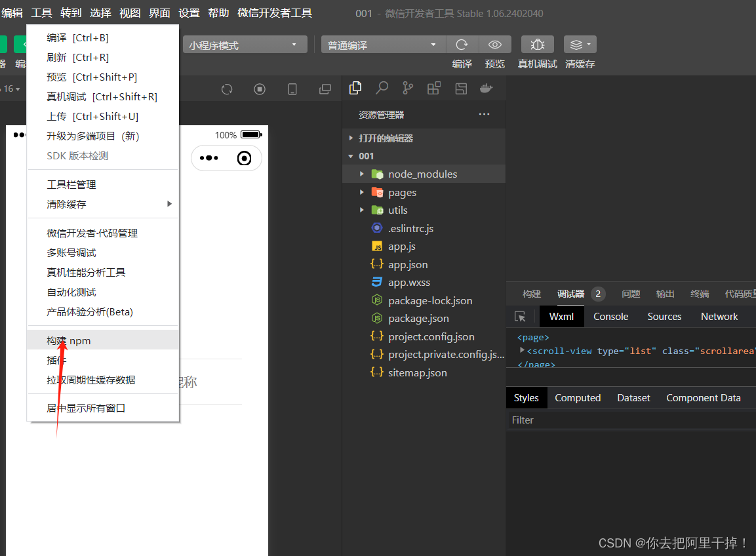756x556 pixels.
Task: Open the 工具 menu in menu bar
Action: [x=41, y=13]
